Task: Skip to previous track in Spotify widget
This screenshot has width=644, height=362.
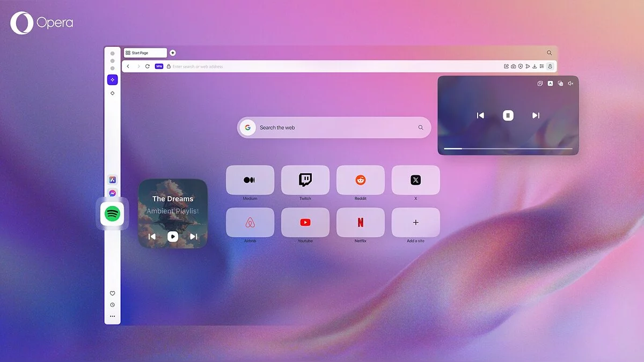Action: (x=152, y=237)
